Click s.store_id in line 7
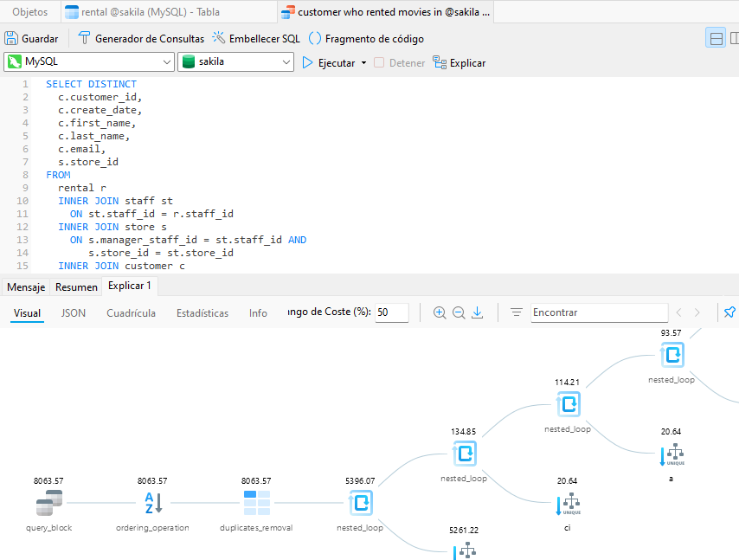Viewport: 739px width, 560px height. [88, 162]
